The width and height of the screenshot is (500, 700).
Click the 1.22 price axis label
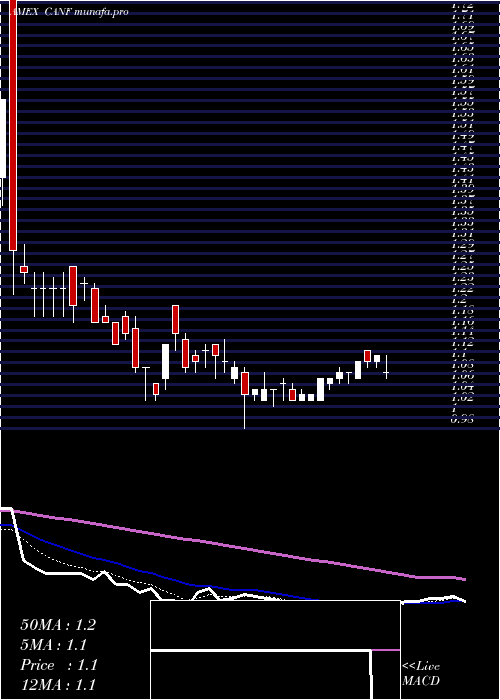(464, 289)
